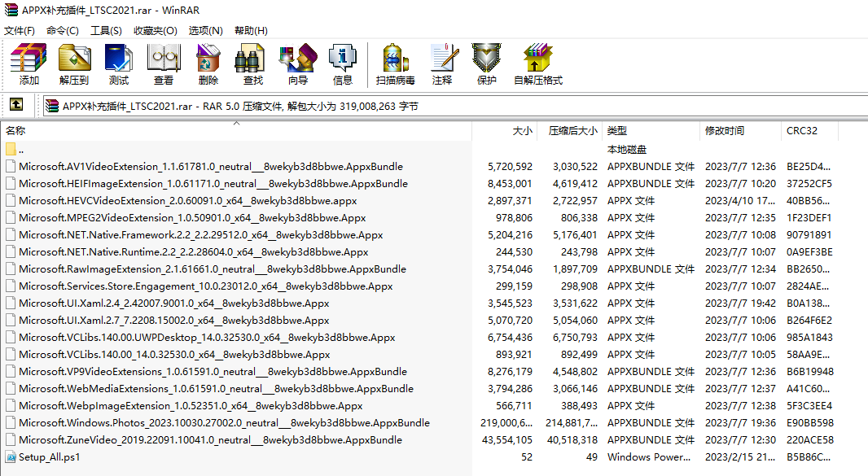Open the Help (帮助) menu

tap(252, 30)
